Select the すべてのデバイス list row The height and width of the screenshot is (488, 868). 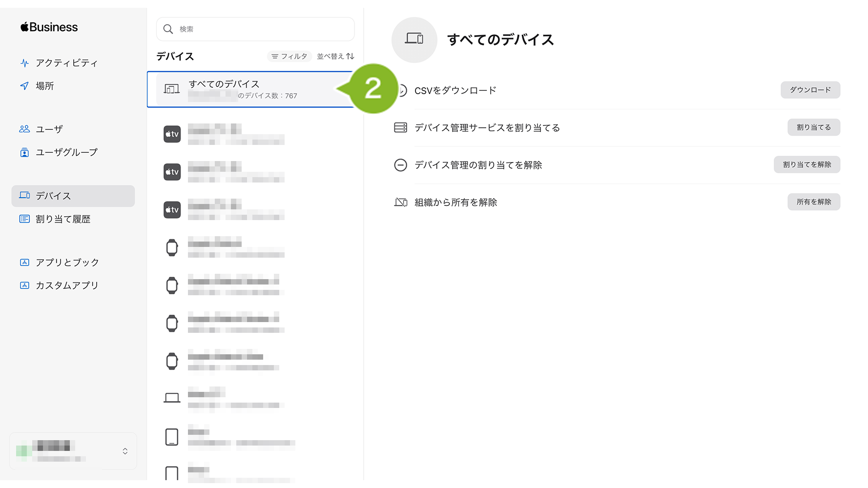[x=249, y=89]
